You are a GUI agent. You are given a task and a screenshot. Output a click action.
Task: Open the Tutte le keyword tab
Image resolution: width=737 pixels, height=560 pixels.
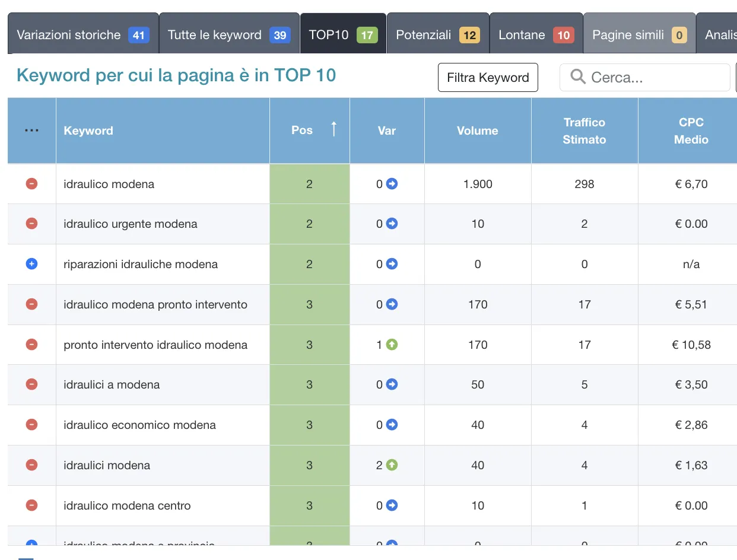click(228, 35)
